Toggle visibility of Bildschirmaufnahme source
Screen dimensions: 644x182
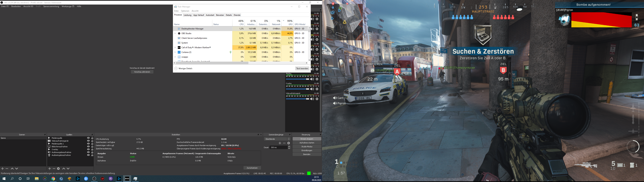pos(88,147)
